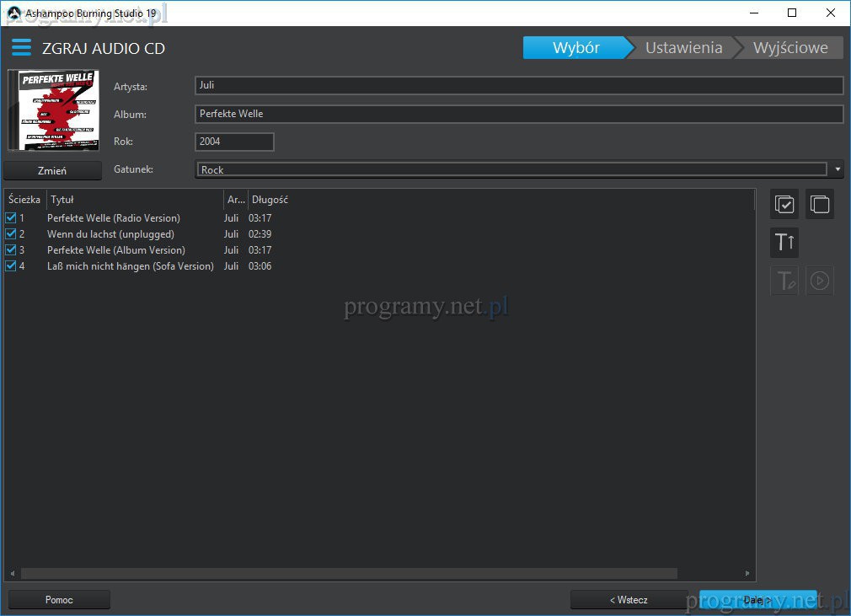Click the edit track title icon
Viewport: 851px width, 616px height.
coord(784,281)
